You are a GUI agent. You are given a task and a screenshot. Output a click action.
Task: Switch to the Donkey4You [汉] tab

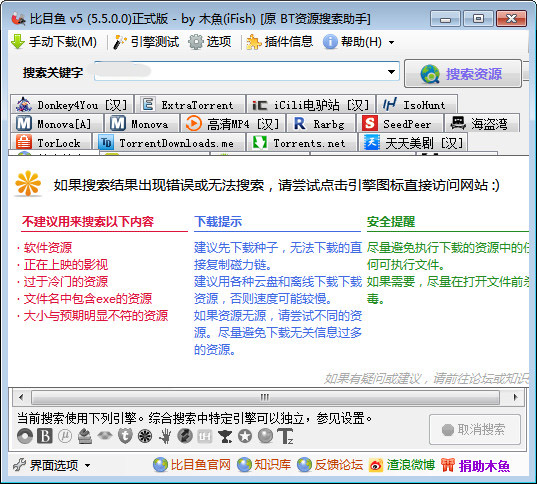72,104
